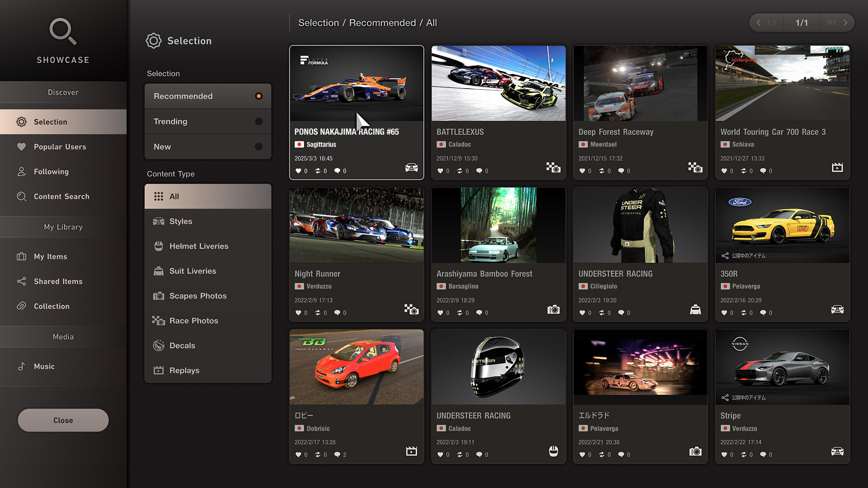Click the Showcase magnifier search icon
Image resolution: width=868 pixels, height=488 pixels.
[x=63, y=32]
